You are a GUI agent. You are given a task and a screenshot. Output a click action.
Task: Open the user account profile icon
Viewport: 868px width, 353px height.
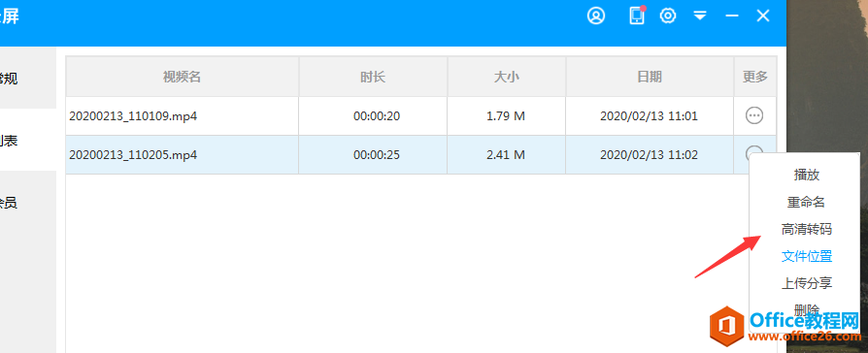pyautogui.click(x=596, y=16)
